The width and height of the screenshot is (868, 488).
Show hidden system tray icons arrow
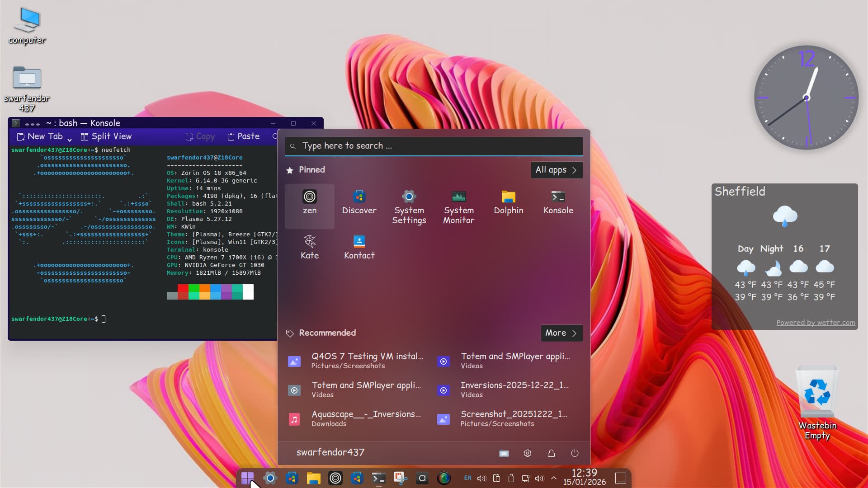pyautogui.click(x=553, y=478)
